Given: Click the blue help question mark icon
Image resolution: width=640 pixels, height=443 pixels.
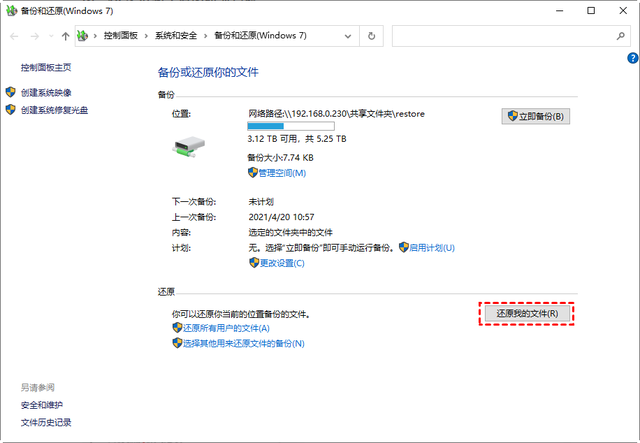Looking at the screenshot, I should (x=632, y=58).
